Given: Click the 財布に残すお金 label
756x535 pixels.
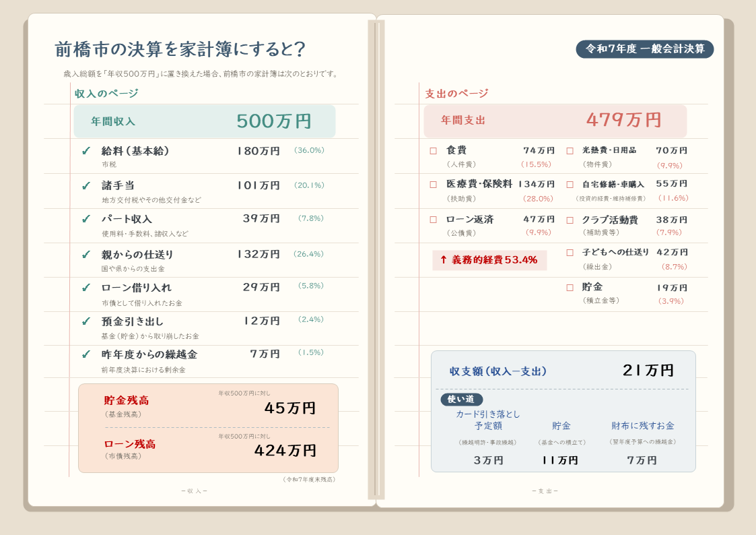Looking at the screenshot, I should coord(643,426).
